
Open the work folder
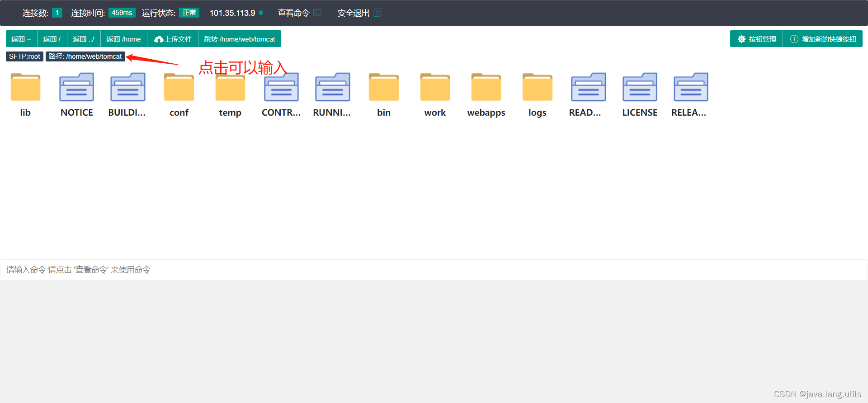point(435,87)
